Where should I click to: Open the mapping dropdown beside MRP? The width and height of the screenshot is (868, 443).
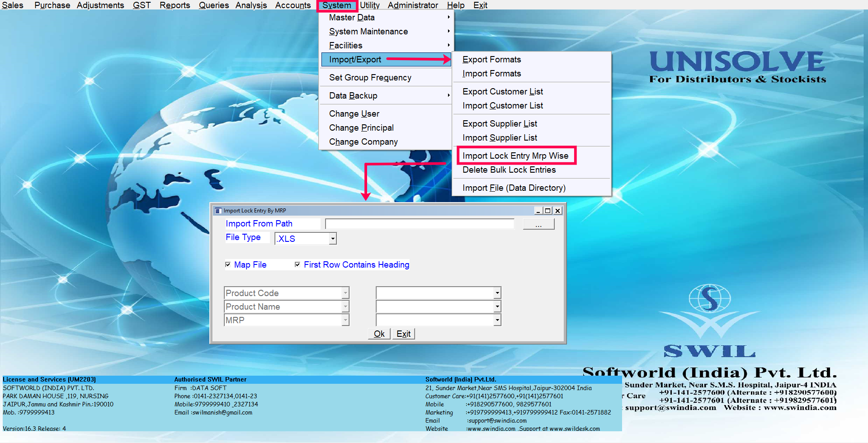click(497, 320)
